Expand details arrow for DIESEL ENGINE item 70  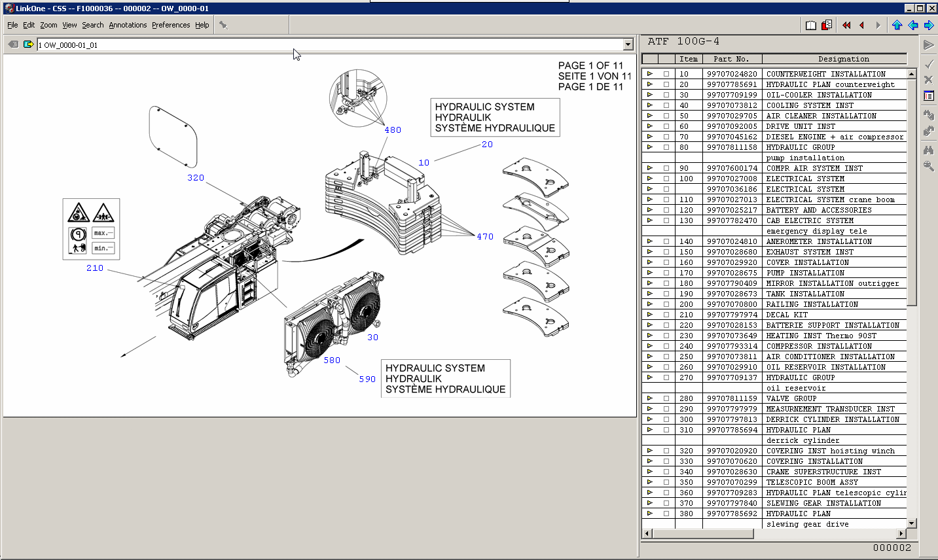click(x=650, y=137)
